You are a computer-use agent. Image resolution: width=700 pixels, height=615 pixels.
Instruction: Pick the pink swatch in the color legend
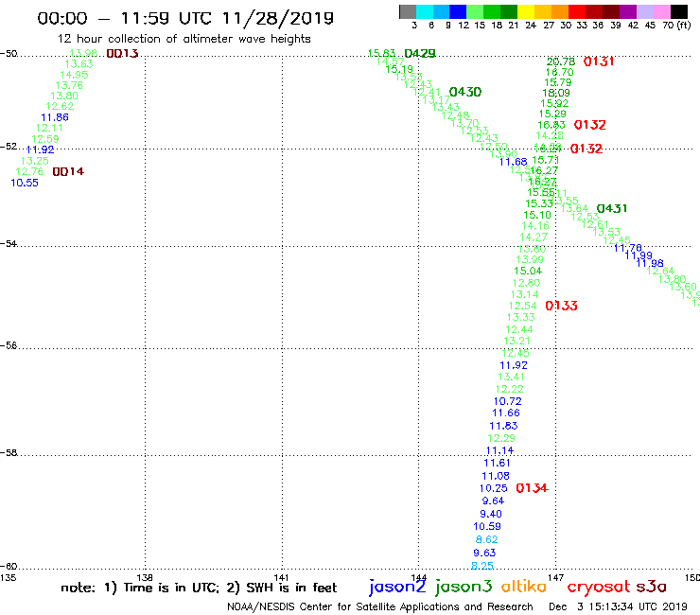[661, 11]
